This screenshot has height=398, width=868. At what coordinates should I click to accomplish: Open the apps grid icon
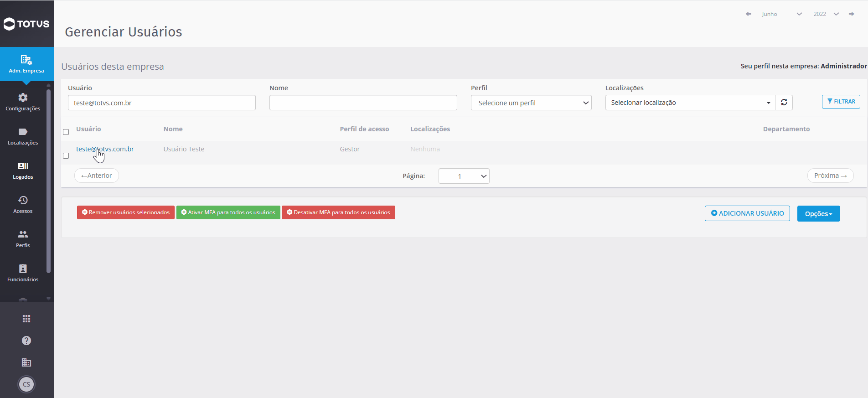tap(26, 319)
